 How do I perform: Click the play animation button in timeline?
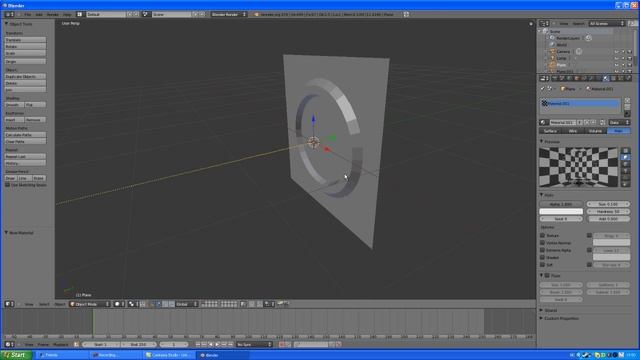point(218,344)
